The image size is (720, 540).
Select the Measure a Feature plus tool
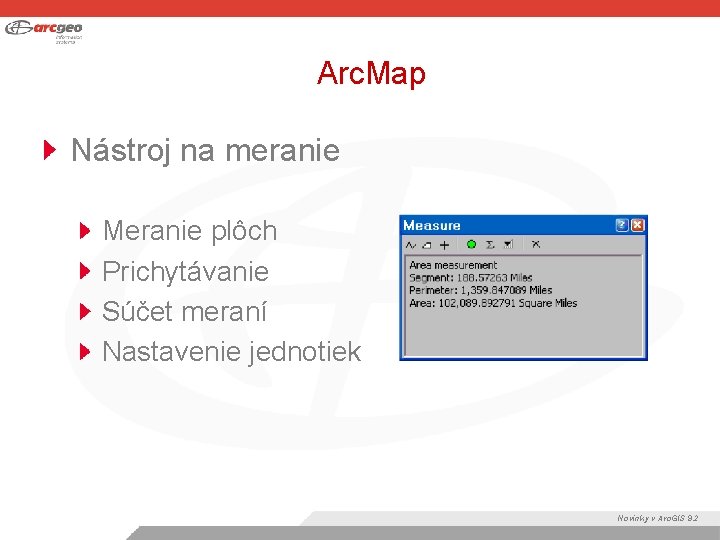(444, 245)
